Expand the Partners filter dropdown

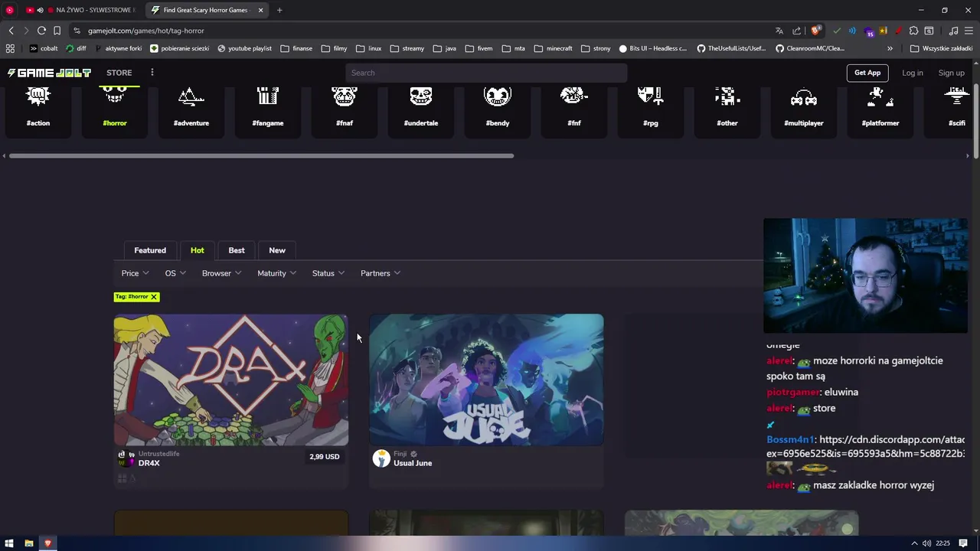[381, 273]
